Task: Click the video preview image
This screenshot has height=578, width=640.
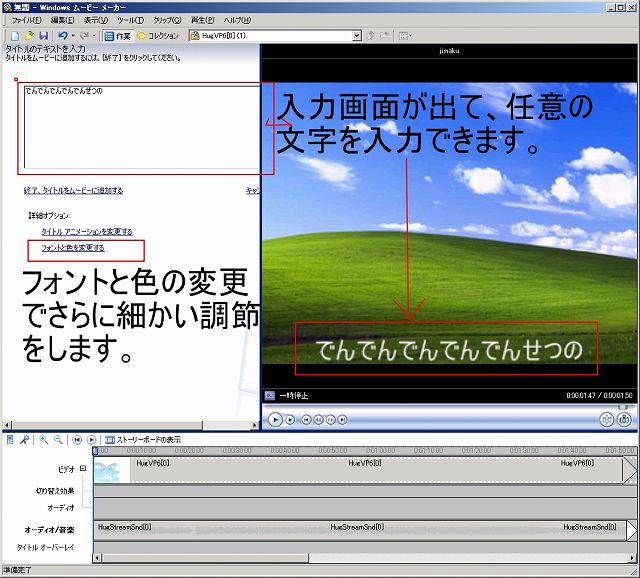Action: 449,223
